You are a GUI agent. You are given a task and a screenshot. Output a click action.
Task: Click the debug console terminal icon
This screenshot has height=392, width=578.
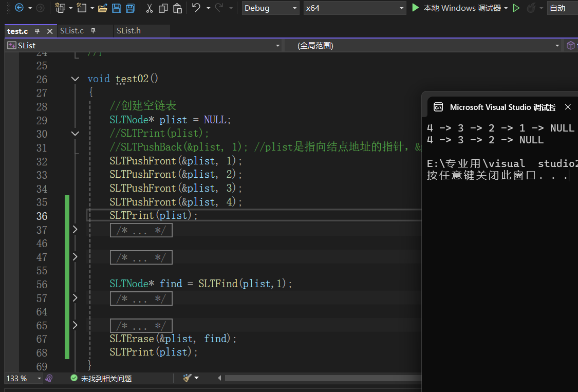pyautogui.click(x=438, y=107)
